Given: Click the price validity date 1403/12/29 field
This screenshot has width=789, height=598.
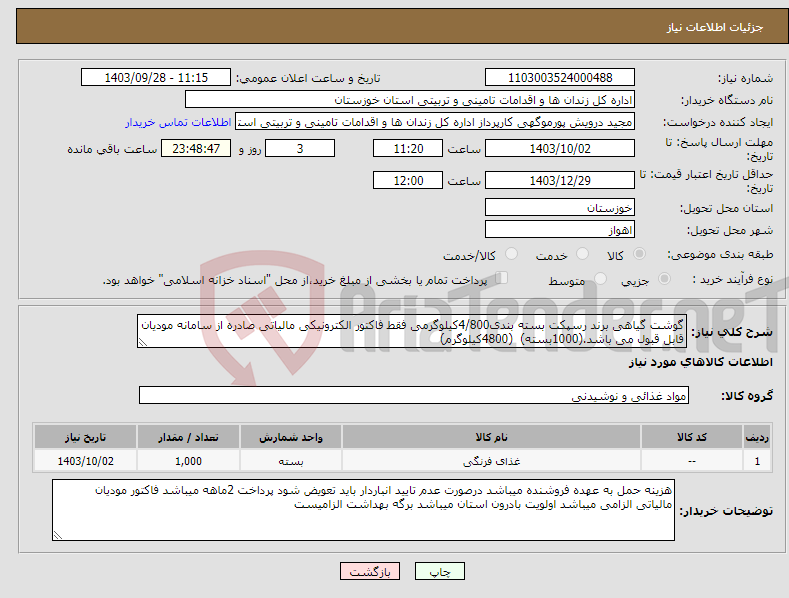Looking at the screenshot, I should coord(560,180).
